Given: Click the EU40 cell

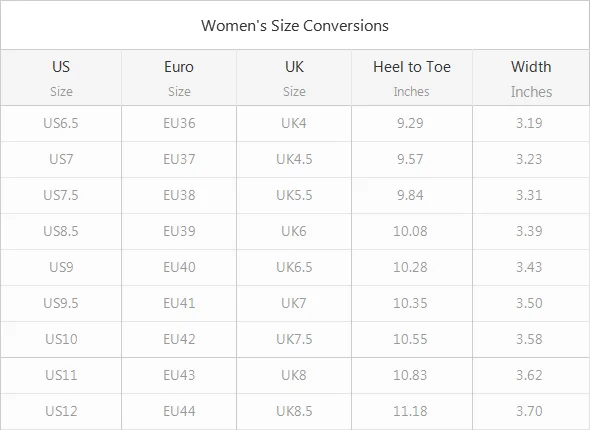Looking at the screenshot, I should tap(179, 267).
